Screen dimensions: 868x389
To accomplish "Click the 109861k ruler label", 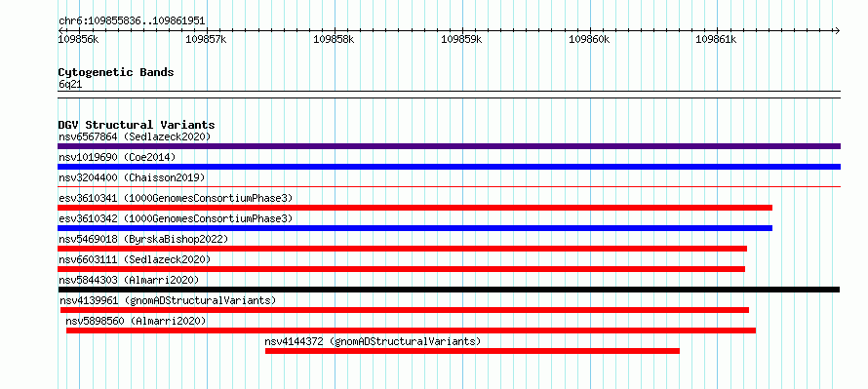I will pos(716,40).
